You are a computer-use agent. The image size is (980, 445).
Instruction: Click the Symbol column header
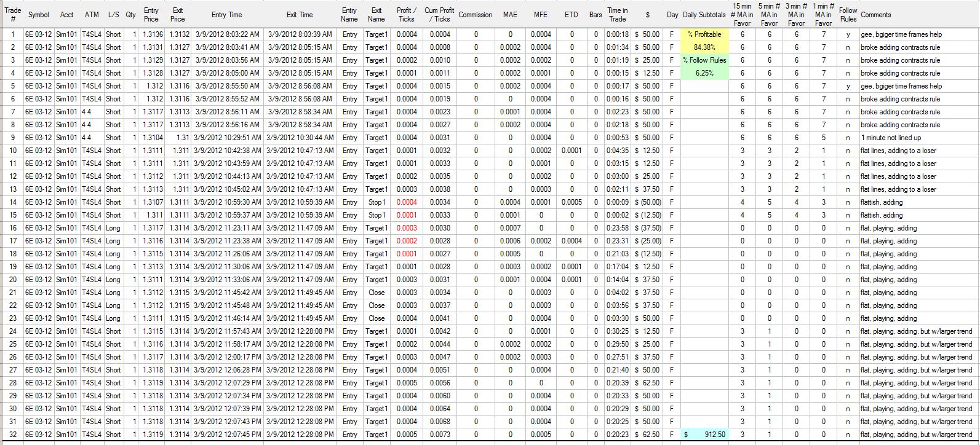coord(39,15)
